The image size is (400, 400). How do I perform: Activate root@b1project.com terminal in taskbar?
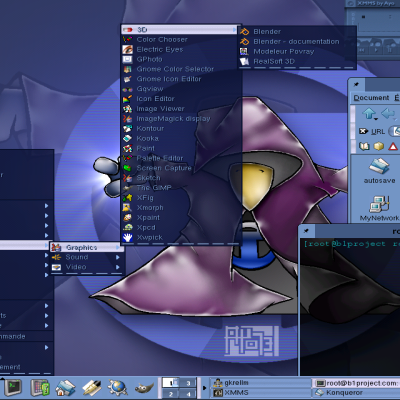coord(356,383)
